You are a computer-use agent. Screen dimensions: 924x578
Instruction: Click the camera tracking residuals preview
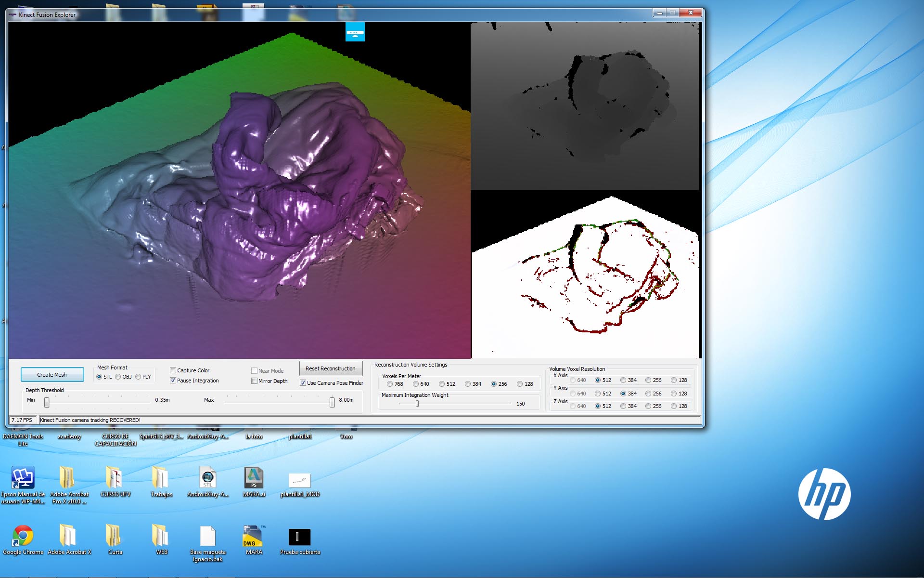pyautogui.click(x=585, y=275)
